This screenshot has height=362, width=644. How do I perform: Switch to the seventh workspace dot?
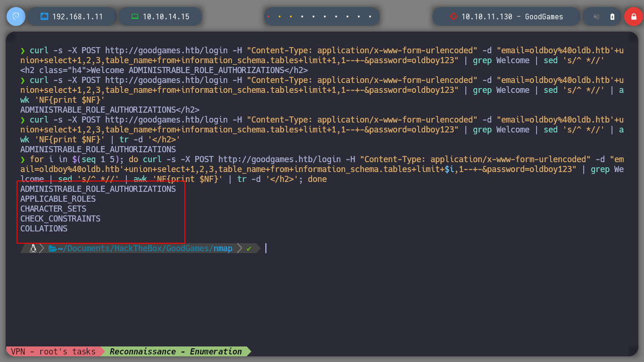[x=336, y=16]
